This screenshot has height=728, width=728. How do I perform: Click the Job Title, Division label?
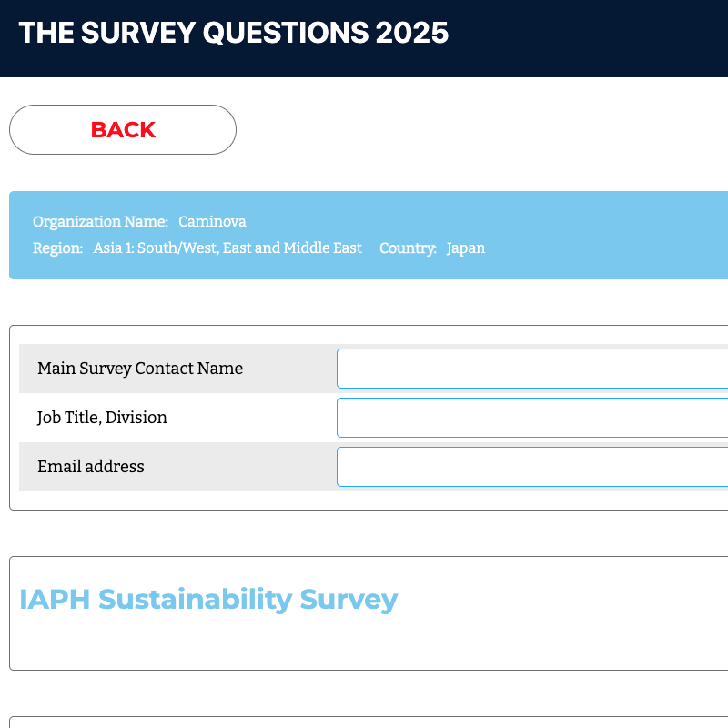pos(102,418)
